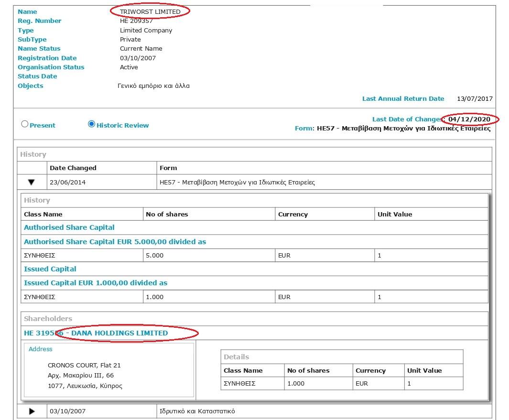Click the TRIWORST LIMITED company name
The height and width of the screenshot is (420, 509).
(x=150, y=11)
